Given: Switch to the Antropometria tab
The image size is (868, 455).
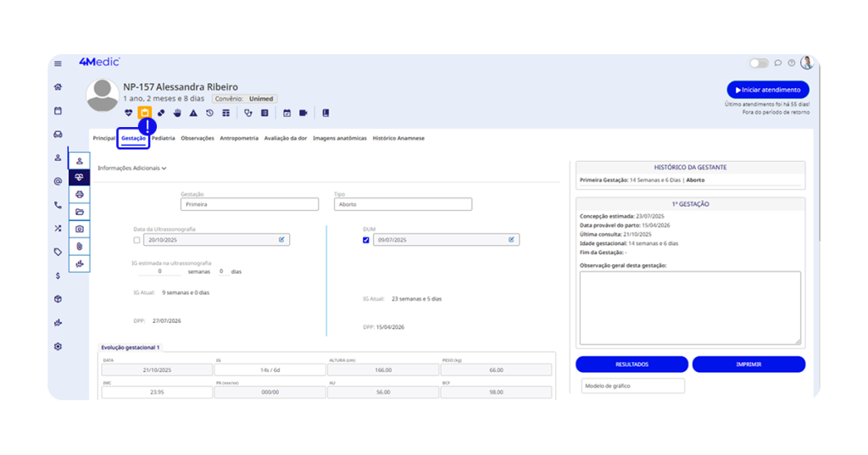Looking at the screenshot, I should coord(239,138).
